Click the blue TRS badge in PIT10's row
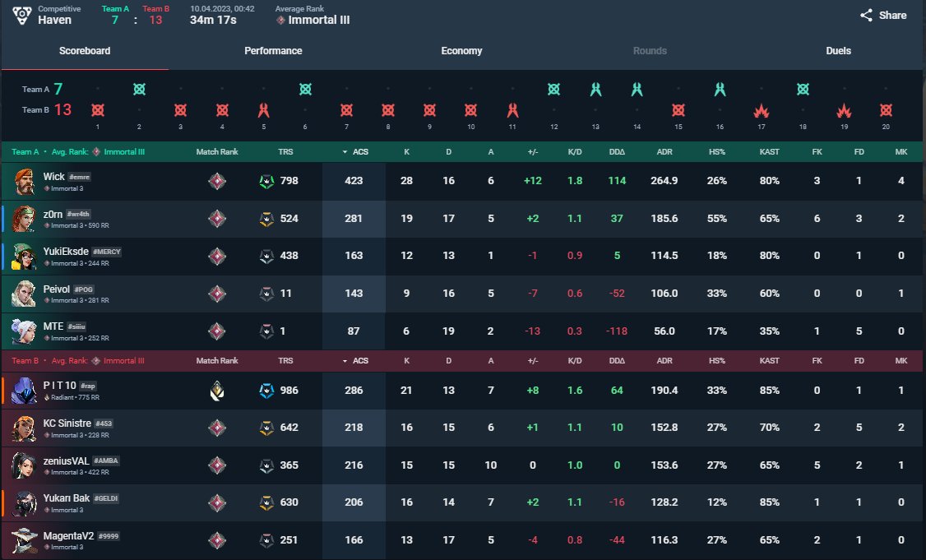926x560 pixels. click(267, 391)
